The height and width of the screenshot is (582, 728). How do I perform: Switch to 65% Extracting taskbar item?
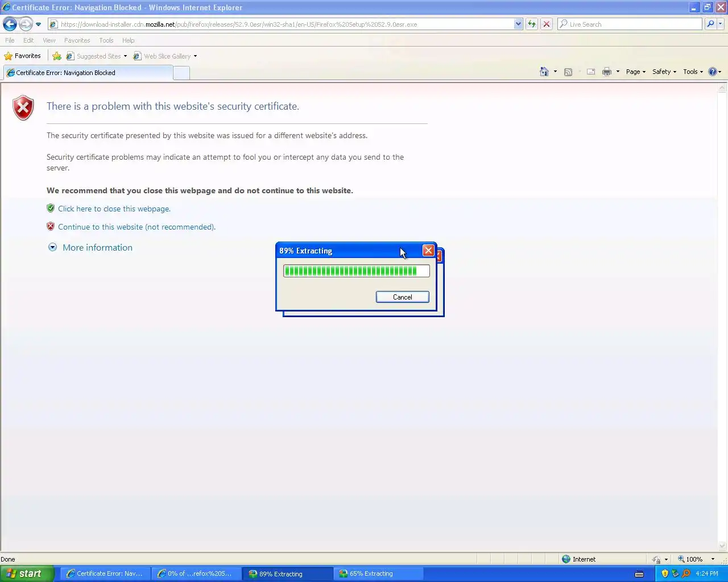pos(378,573)
